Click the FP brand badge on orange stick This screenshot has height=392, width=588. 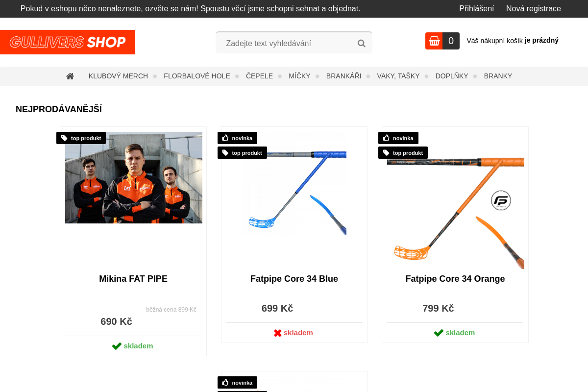(x=501, y=200)
